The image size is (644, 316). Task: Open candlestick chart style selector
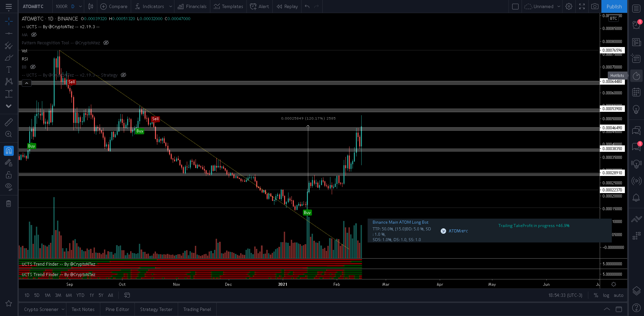[91, 6]
